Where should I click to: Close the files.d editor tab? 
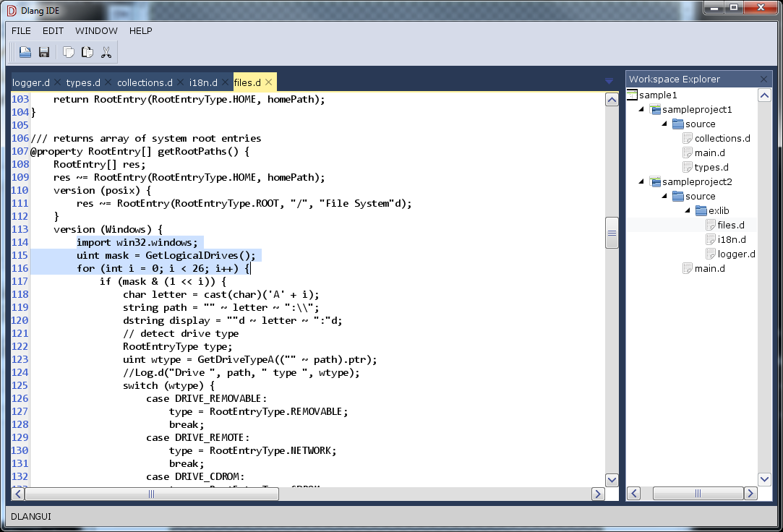pyautogui.click(x=269, y=82)
